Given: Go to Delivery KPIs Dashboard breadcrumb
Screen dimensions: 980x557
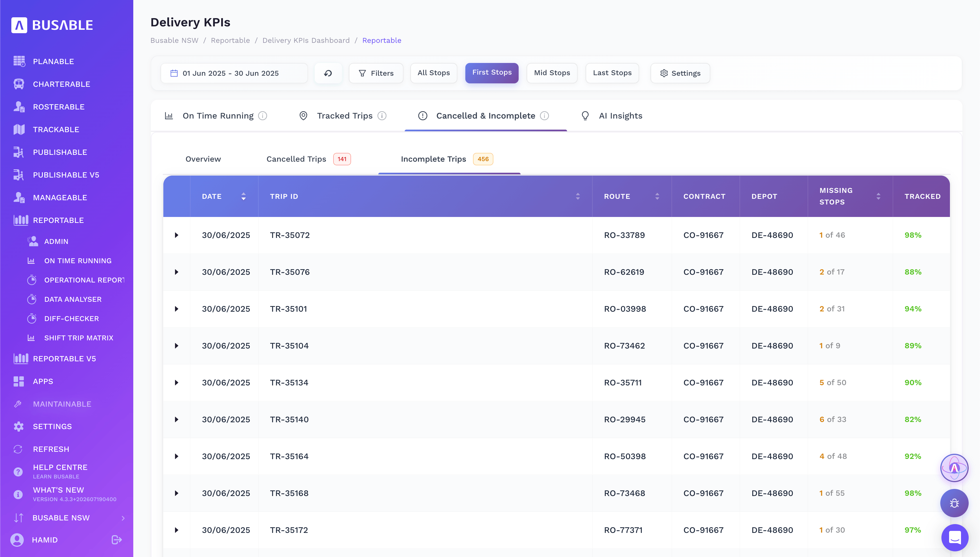Looking at the screenshot, I should (x=306, y=40).
